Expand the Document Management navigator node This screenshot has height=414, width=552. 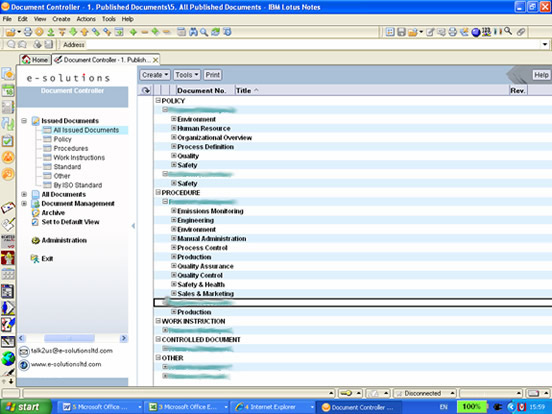coord(24,203)
